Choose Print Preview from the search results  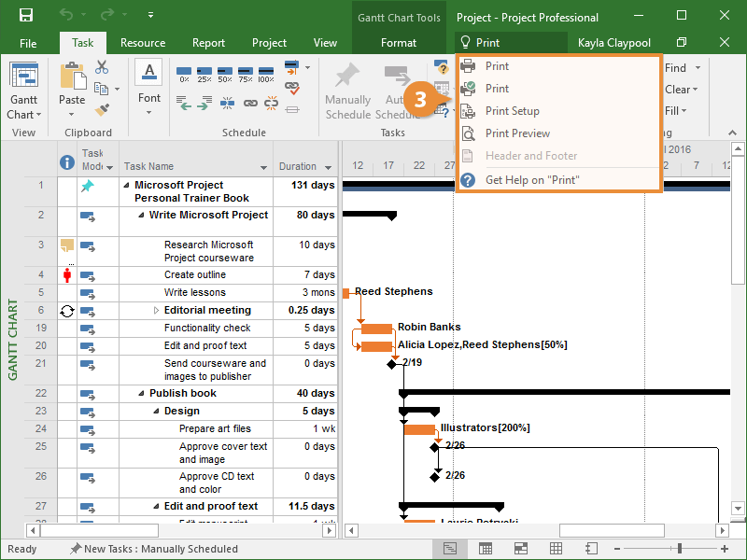[517, 133]
